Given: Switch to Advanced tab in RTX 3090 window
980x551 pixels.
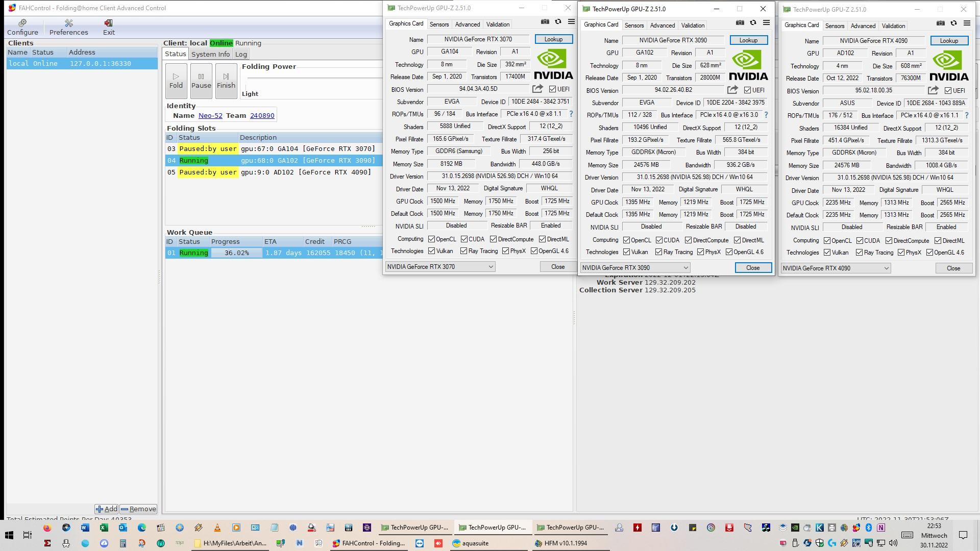Looking at the screenshot, I should (x=663, y=26).
